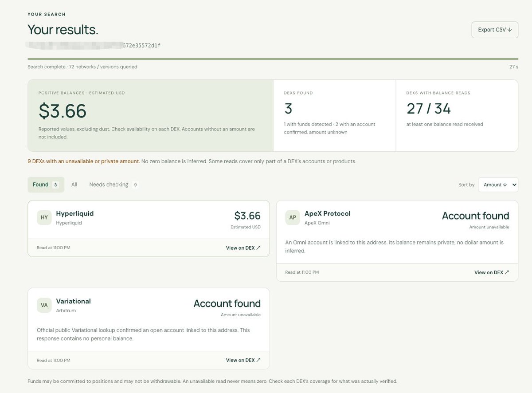
Task: Click the HY Hyperliquid avatar icon
Action: [44, 217]
